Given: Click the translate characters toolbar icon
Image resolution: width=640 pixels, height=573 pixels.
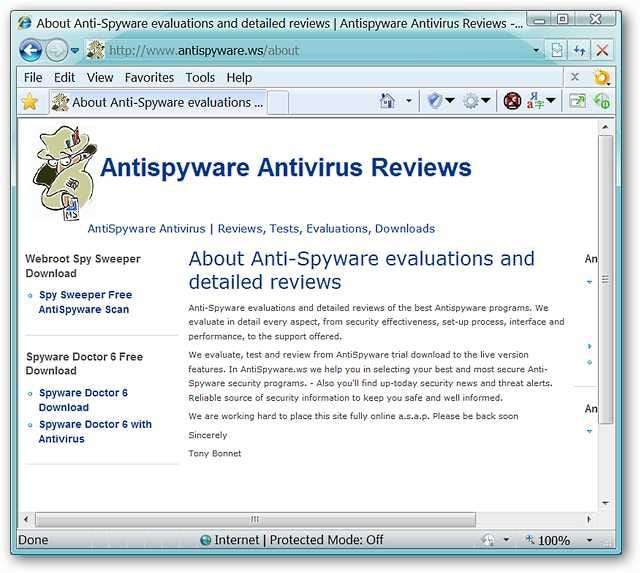Looking at the screenshot, I should [537, 101].
